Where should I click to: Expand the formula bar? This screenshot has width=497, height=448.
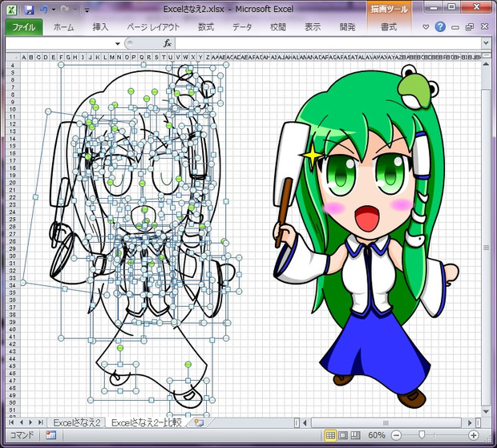[x=486, y=42]
